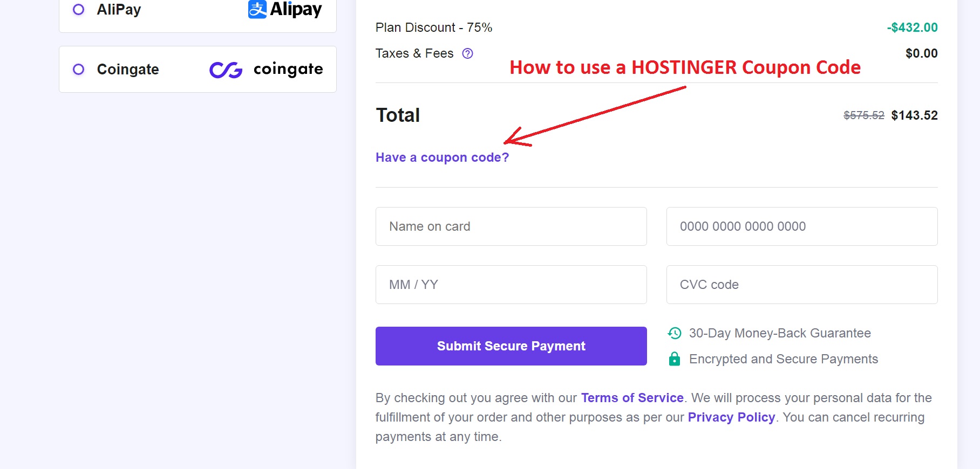Click the card number input field
Viewport: 980px width, 469px height.
click(802, 226)
